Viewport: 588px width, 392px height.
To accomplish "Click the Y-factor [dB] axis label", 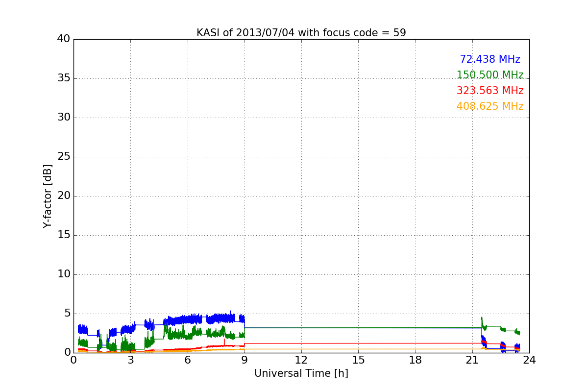I will coord(48,196).
